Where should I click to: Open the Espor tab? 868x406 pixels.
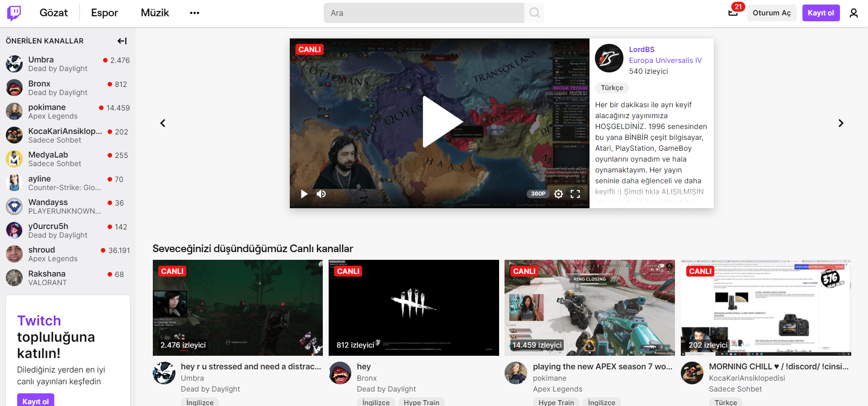point(104,13)
